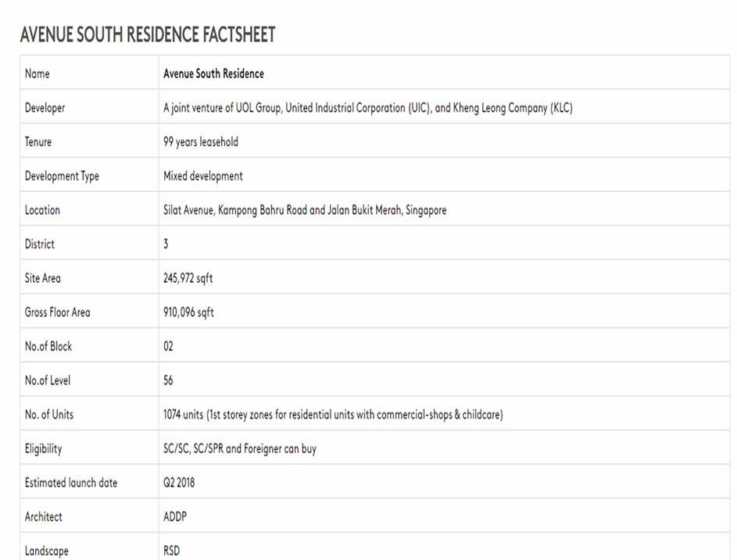Click the Development Type label
The image size is (737, 560).
tap(62, 176)
